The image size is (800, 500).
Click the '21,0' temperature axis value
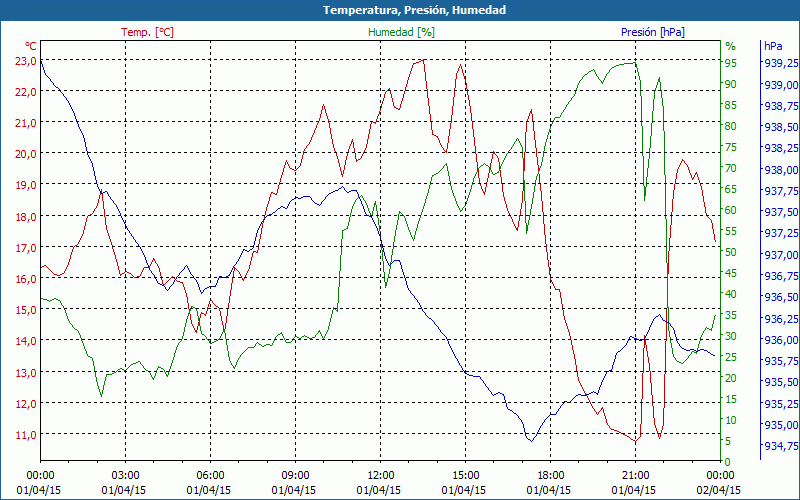click(25, 123)
